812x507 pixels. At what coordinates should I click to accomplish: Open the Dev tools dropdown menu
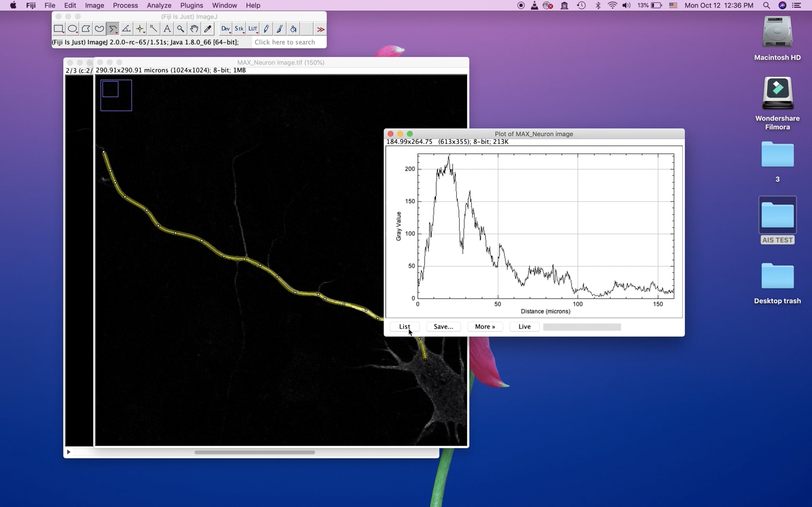(x=225, y=29)
